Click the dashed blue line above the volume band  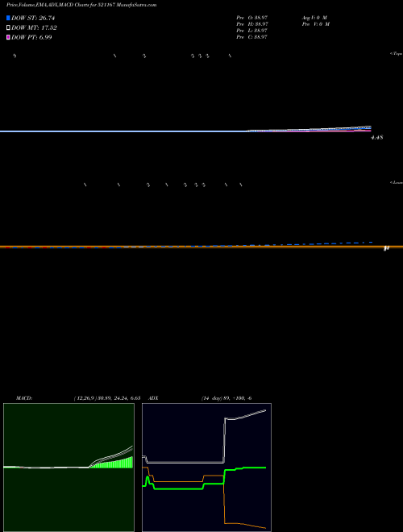(x=250, y=245)
